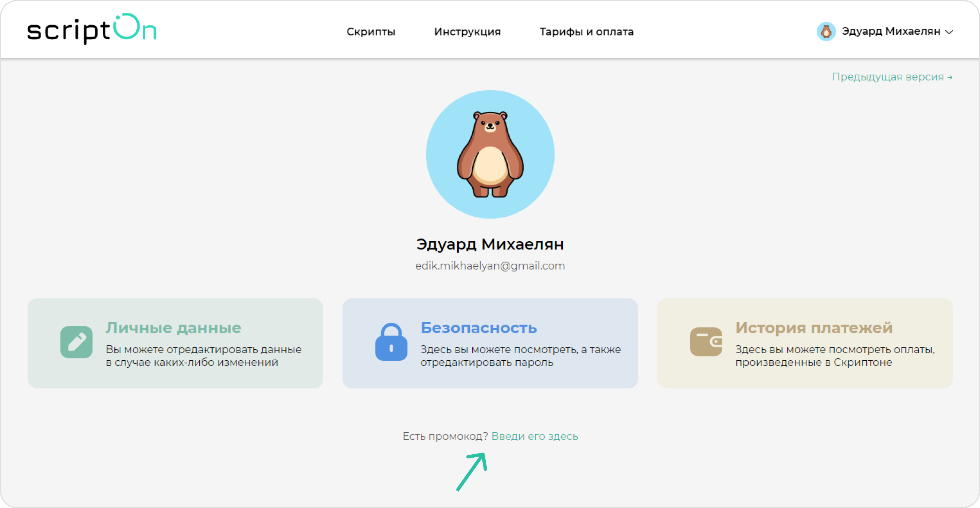
Task: Click the ScriptOn logo
Action: click(92, 30)
